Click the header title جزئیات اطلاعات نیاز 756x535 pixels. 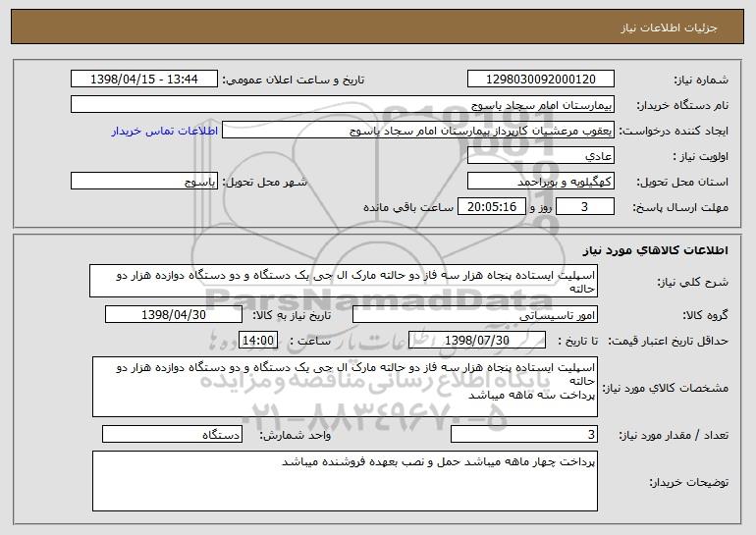coord(669,27)
